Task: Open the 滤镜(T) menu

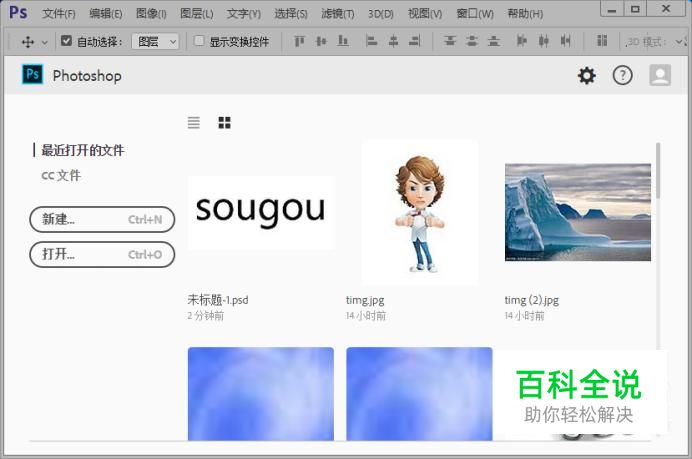Action: (338, 14)
